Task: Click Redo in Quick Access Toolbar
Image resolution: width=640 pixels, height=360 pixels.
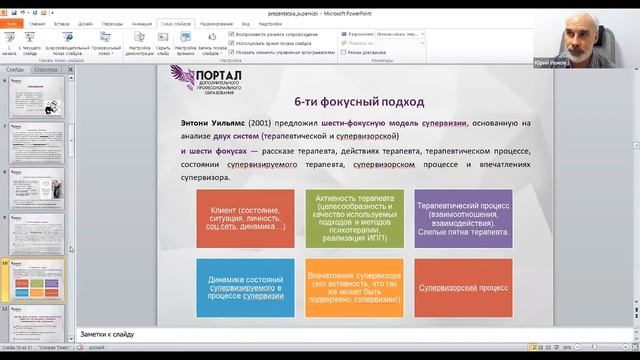Action: coord(35,13)
